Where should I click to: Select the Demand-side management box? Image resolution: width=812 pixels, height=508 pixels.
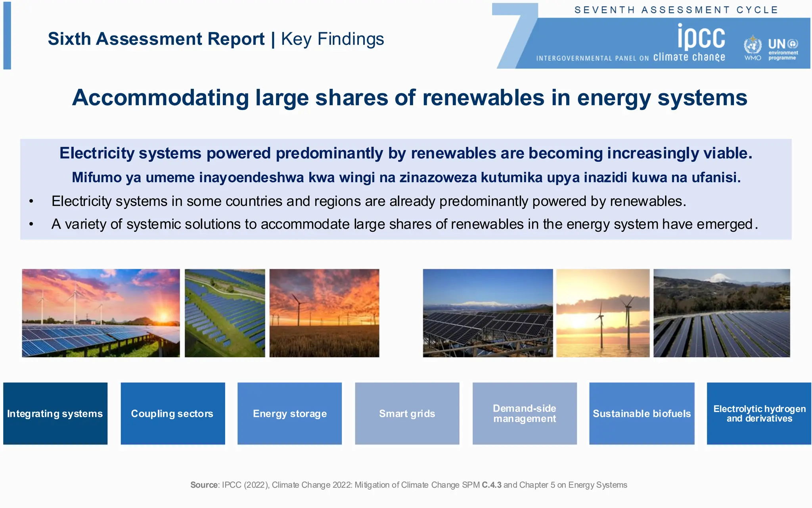pos(524,413)
